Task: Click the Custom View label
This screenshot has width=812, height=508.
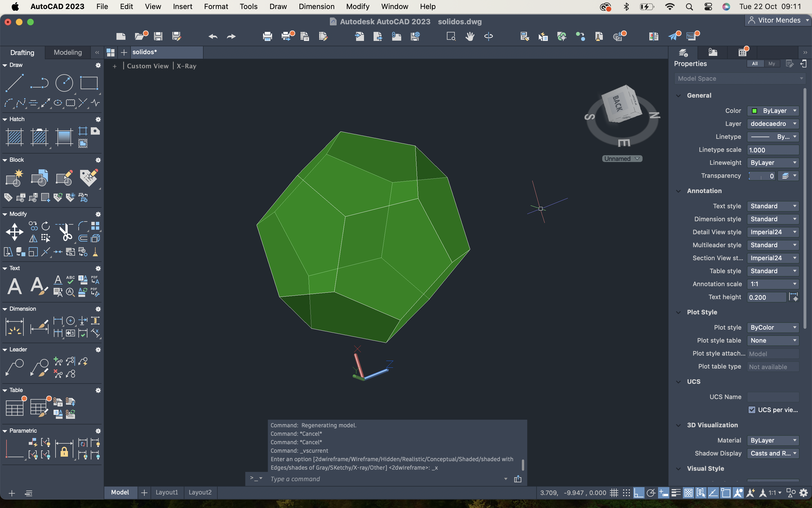Action: (148, 66)
